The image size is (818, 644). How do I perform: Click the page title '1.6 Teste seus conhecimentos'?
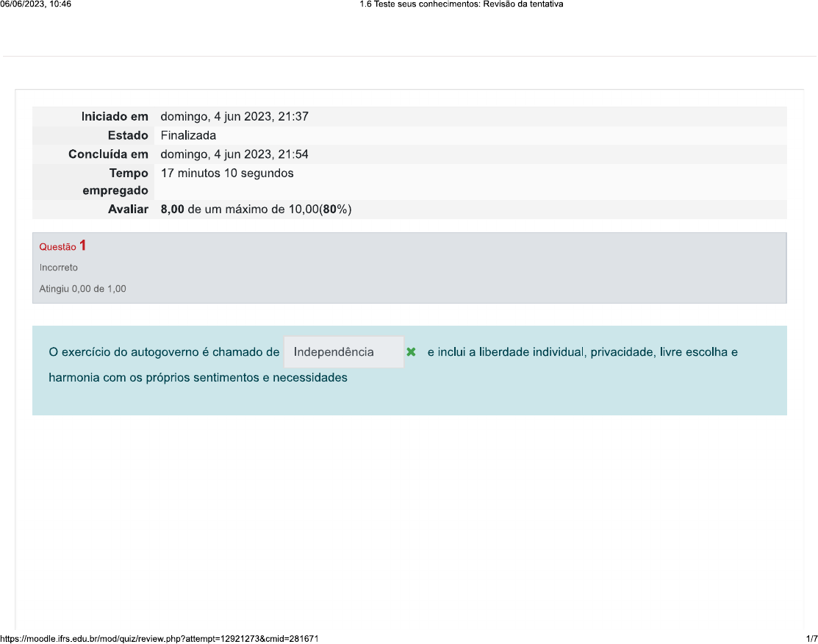point(418,4)
